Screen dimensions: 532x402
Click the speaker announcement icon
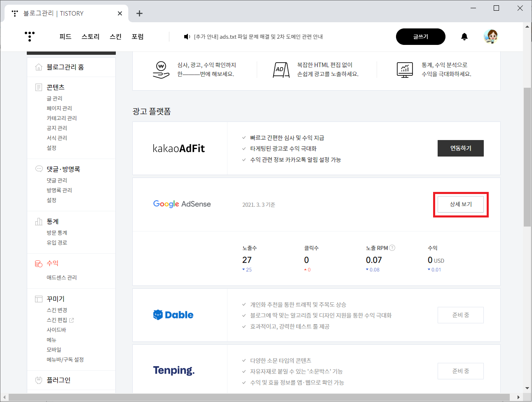(187, 37)
